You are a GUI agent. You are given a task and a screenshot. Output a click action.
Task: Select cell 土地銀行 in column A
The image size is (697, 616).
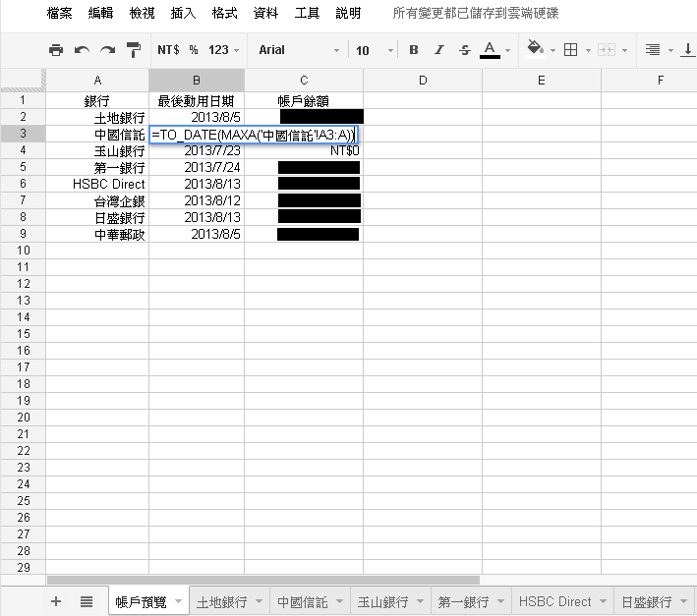tap(97, 117)
